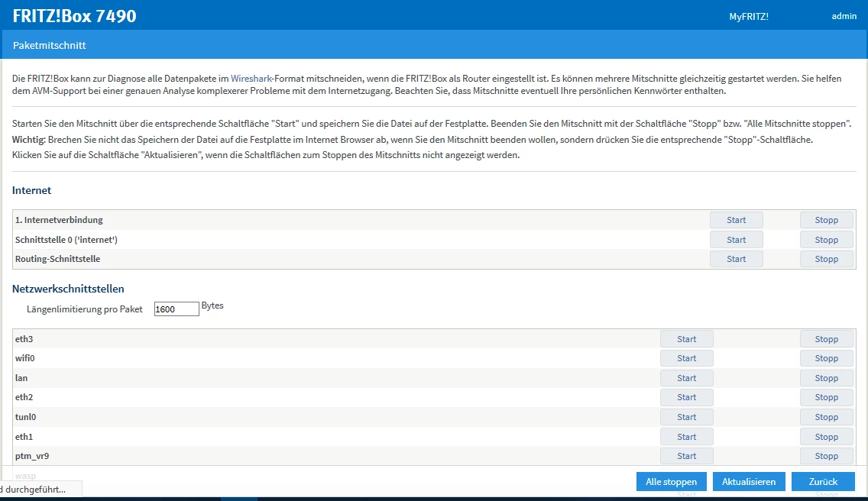868x501 pixels.
Task: Select the Schnittstelle 0 ('internet') label
Action: (x=66, y=240)
